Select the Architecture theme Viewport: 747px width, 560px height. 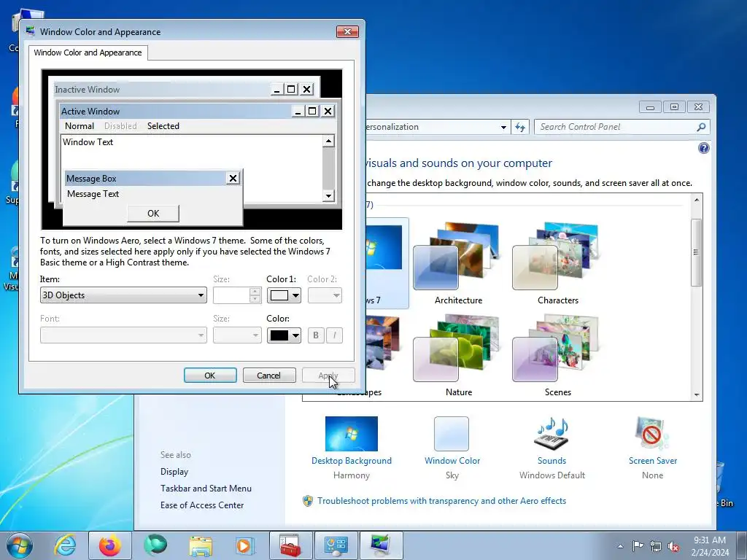tap(458, 264)
